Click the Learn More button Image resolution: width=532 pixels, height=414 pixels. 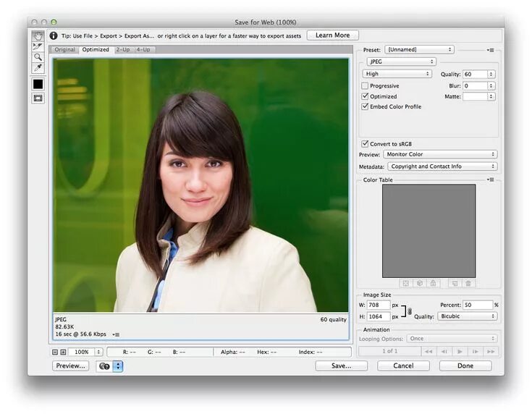click(332, 35)
